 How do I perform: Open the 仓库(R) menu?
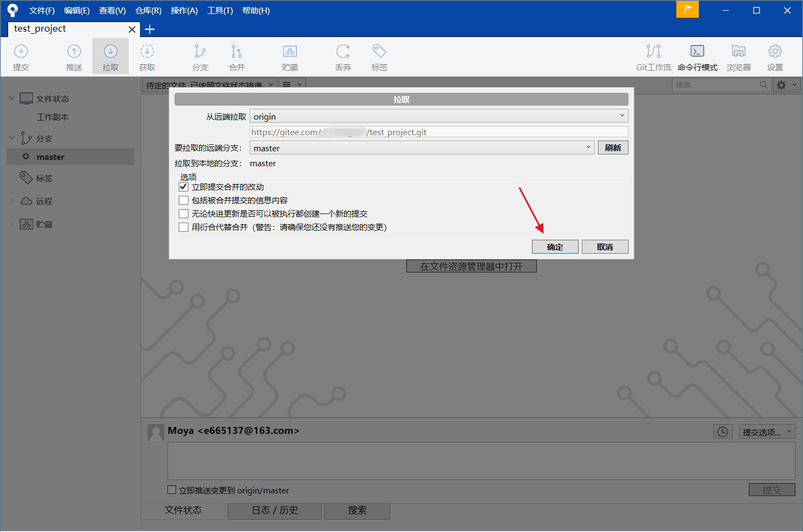148,11
